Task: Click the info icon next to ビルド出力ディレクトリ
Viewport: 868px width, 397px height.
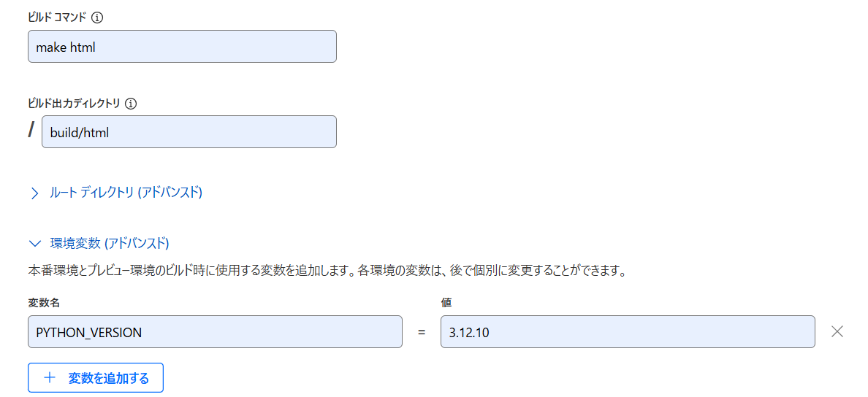Action: [132, 104]
